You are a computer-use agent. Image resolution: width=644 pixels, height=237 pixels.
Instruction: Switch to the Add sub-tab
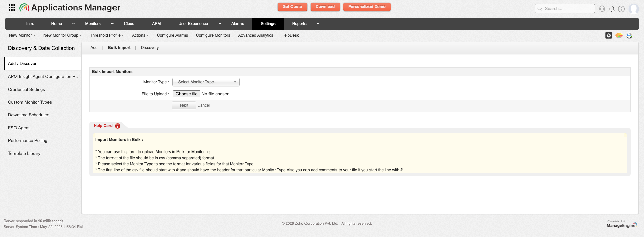pos(94,48)
